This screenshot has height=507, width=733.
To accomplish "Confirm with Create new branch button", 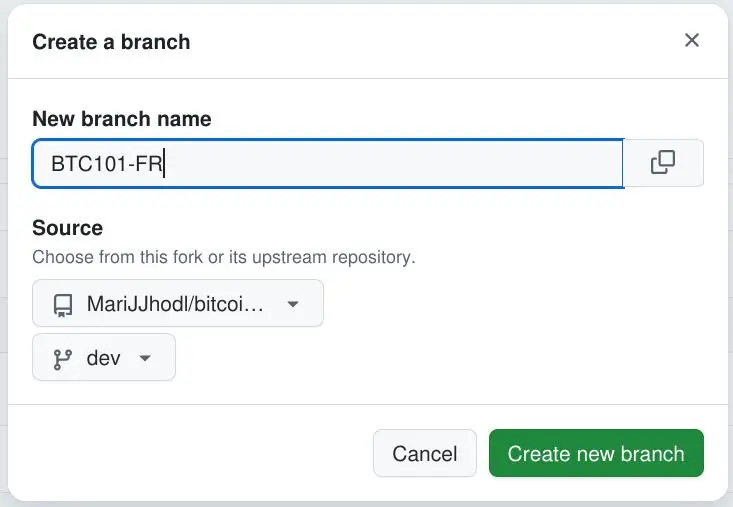I will (x=596, y=454).
